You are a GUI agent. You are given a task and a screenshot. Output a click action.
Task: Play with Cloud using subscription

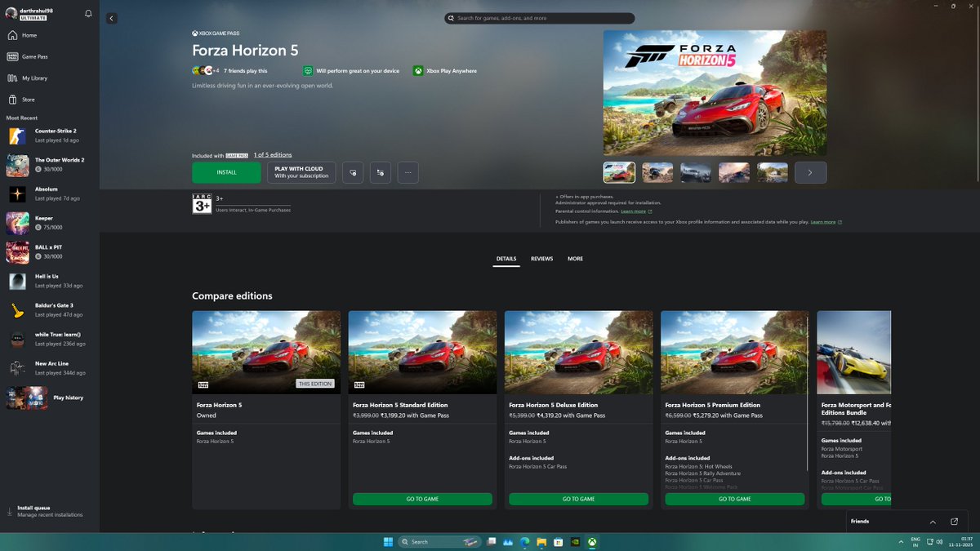[301, 172]
